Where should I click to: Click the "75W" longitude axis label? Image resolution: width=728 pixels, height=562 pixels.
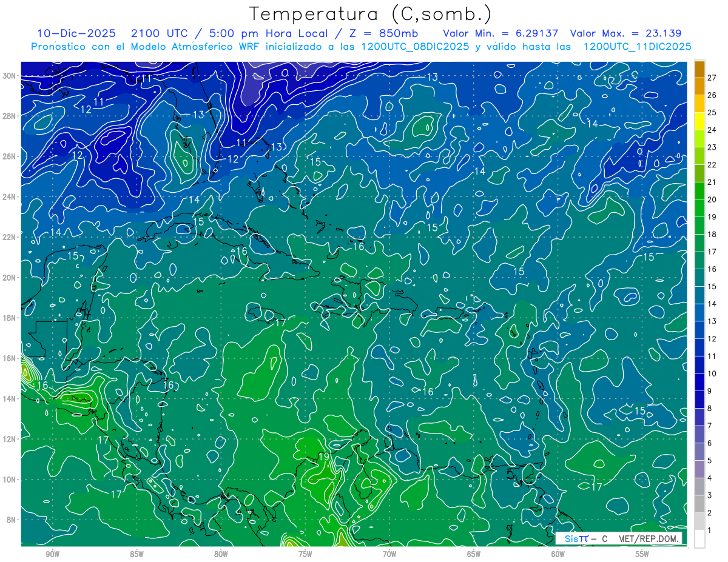tap(305, 554)
